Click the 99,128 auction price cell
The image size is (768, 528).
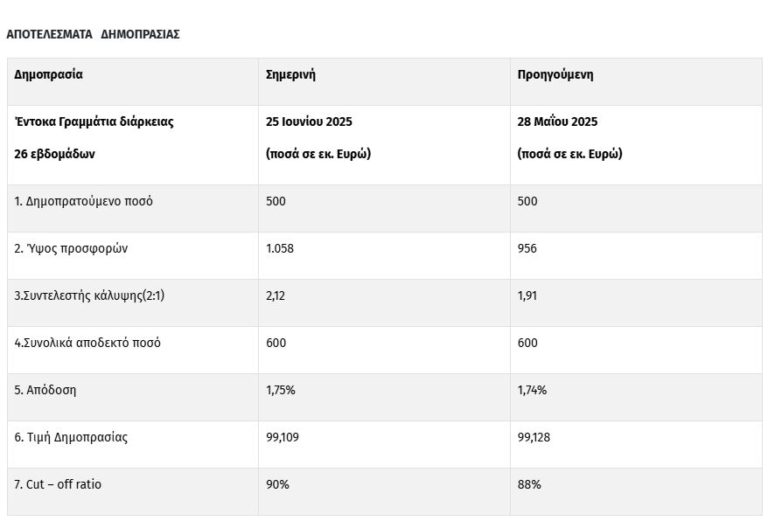(x=535, y=437)
